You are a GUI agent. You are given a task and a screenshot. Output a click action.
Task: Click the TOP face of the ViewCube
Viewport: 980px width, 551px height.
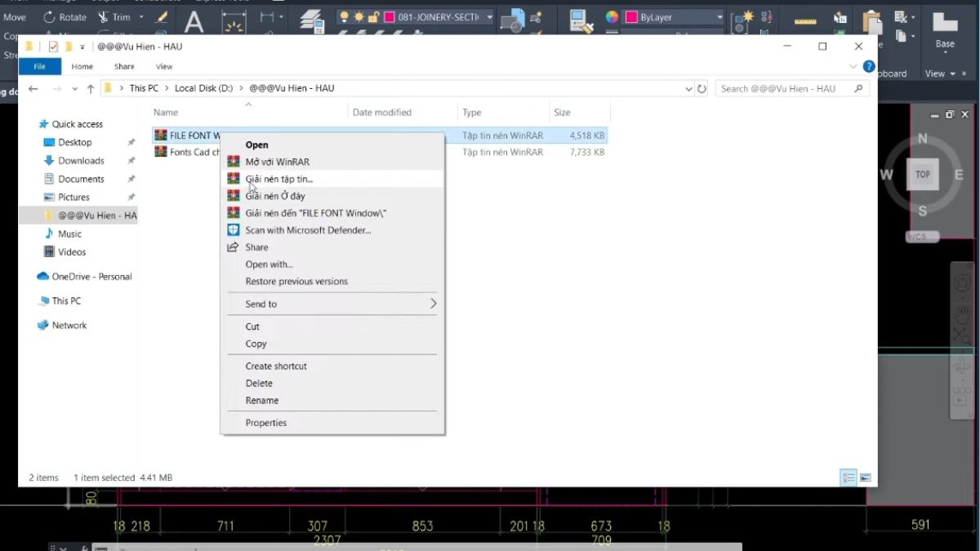(923, 174)
